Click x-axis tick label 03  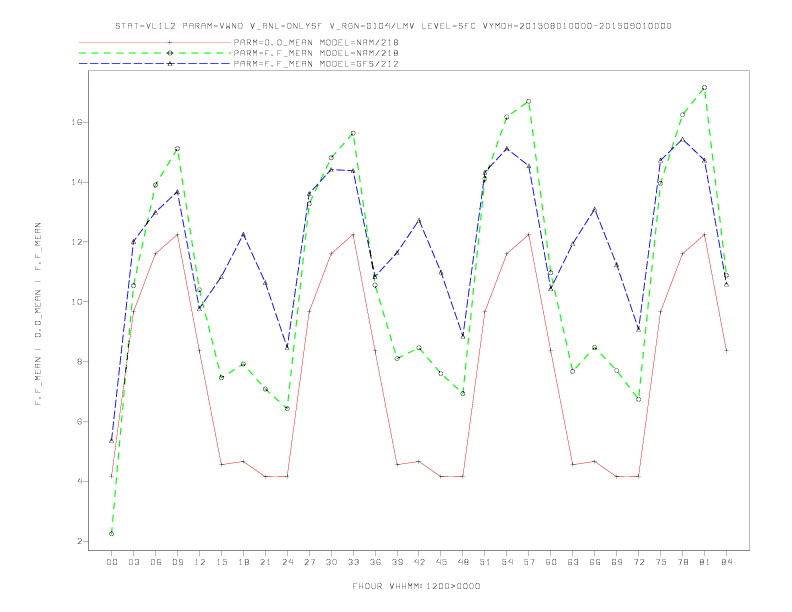click(x=133, y=562)
